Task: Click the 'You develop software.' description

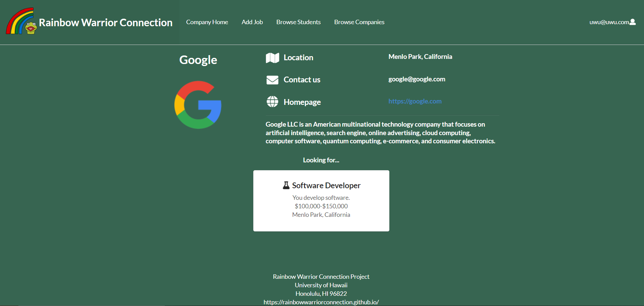Action: [x=321, y=198]
